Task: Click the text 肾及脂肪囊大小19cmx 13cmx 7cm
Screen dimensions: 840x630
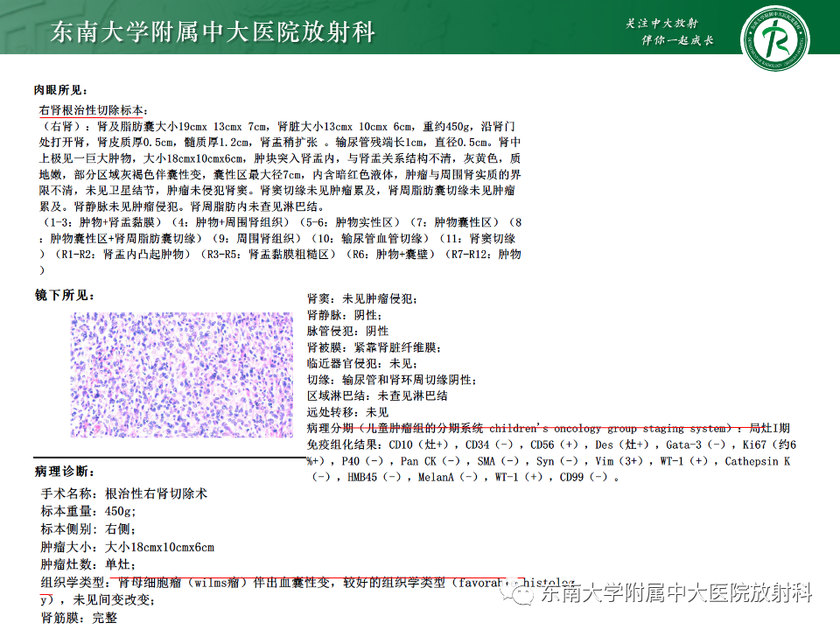Action: pos(182,126)
